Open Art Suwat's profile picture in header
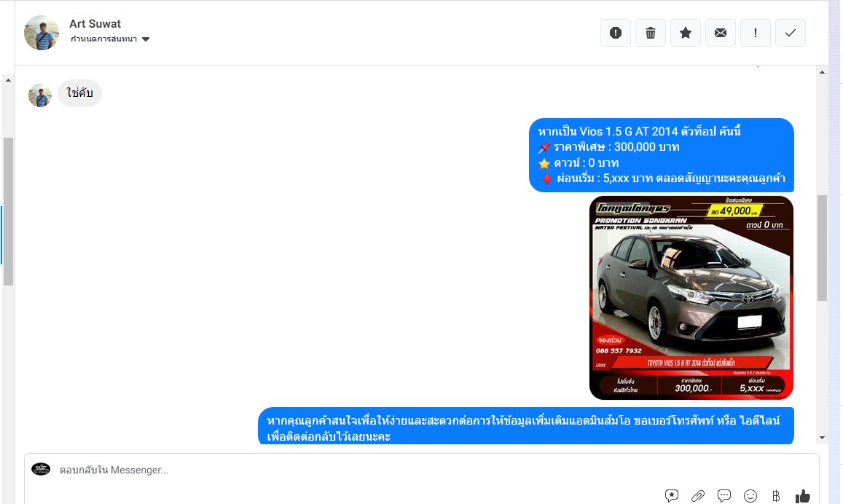843x504 pixels. 42,33
